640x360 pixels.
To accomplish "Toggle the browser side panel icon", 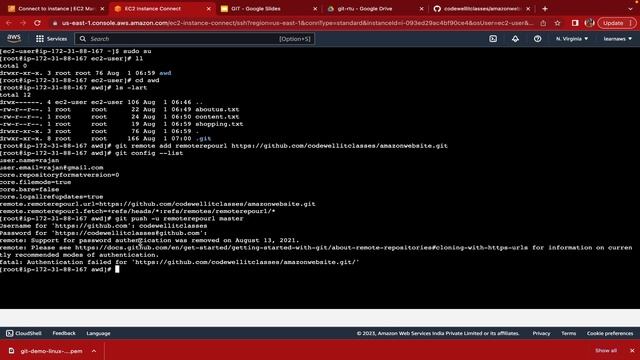I will (x=575, y=23).
